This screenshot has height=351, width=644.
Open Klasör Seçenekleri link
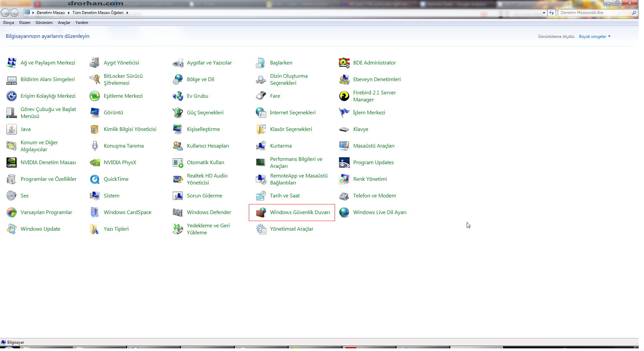(x=291, y=129)
